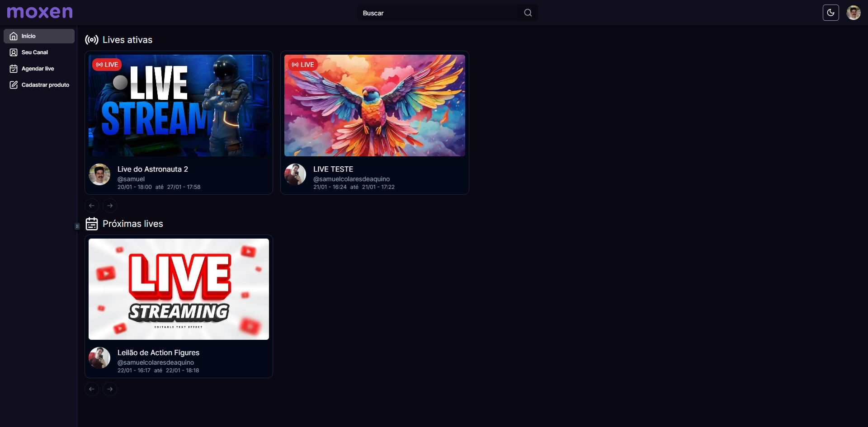
Task: Click @samuelcolaresdeaquino under Leilão de Action Figures
Action: pyautogui.click(x=156, y=362)
